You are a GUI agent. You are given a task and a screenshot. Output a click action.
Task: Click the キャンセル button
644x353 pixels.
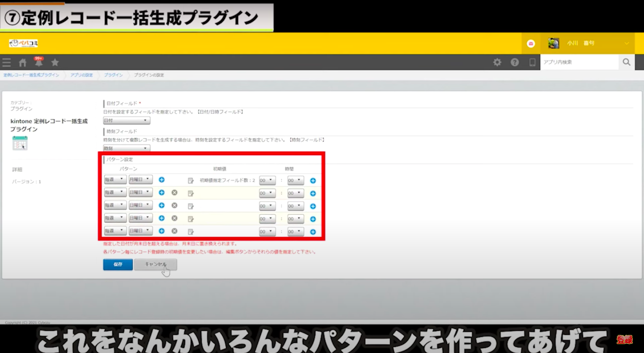(155, 264)
